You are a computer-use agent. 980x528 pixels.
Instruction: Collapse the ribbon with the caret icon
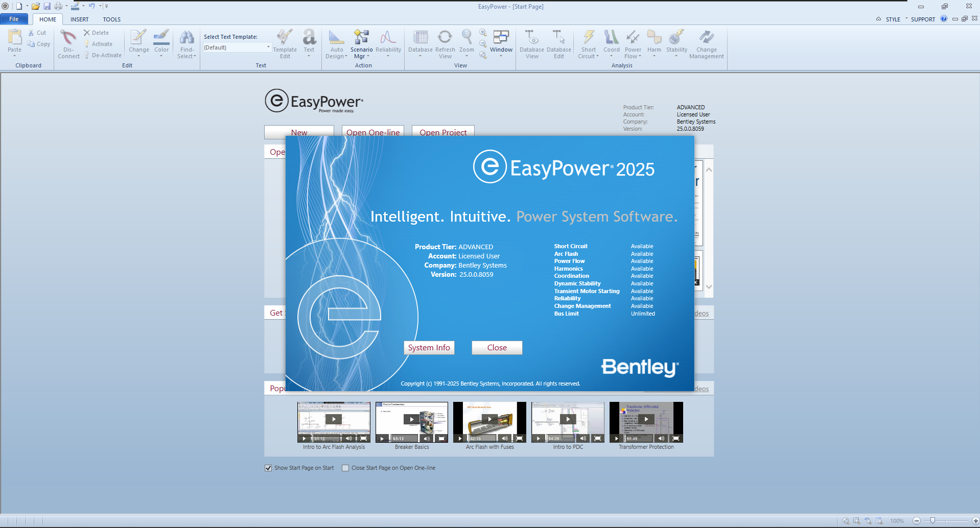tap(878, 19)
